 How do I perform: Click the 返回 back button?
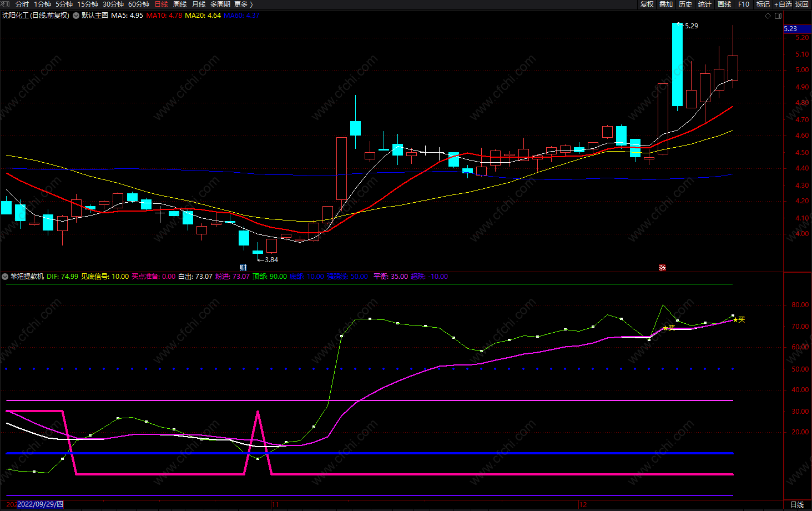pos(802,4)
